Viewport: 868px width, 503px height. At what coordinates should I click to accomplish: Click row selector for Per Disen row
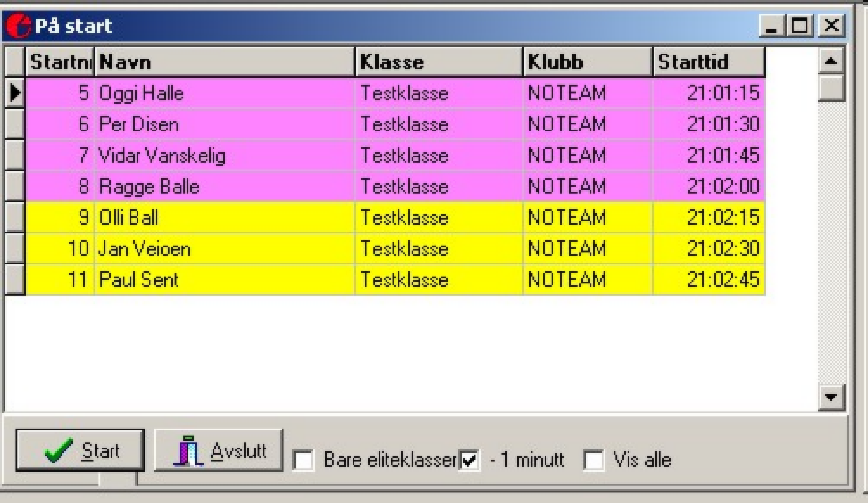(15, 124)
